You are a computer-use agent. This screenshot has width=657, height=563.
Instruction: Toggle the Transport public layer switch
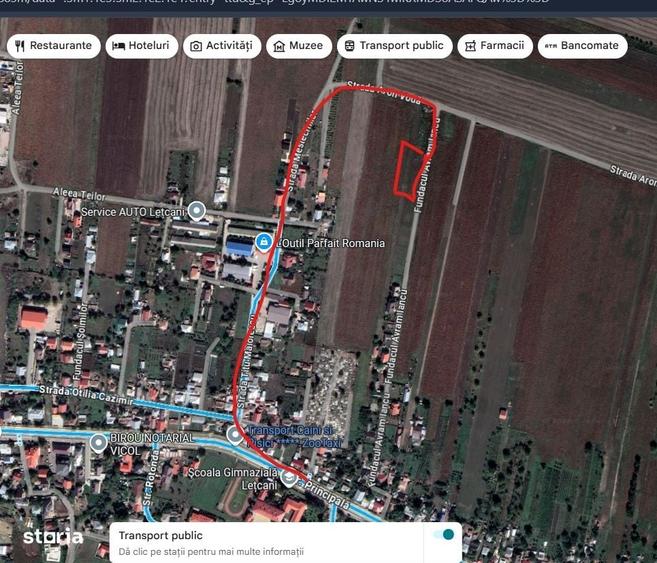[x=443, y=535]
